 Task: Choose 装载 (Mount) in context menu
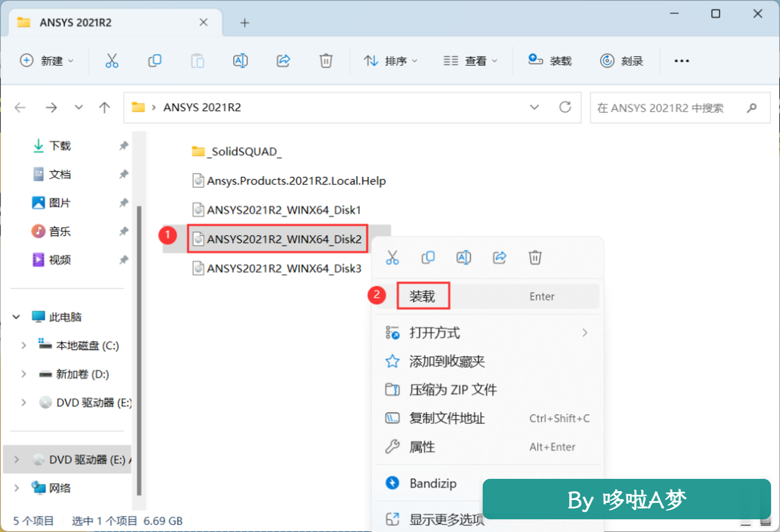[x=488, y=296]
